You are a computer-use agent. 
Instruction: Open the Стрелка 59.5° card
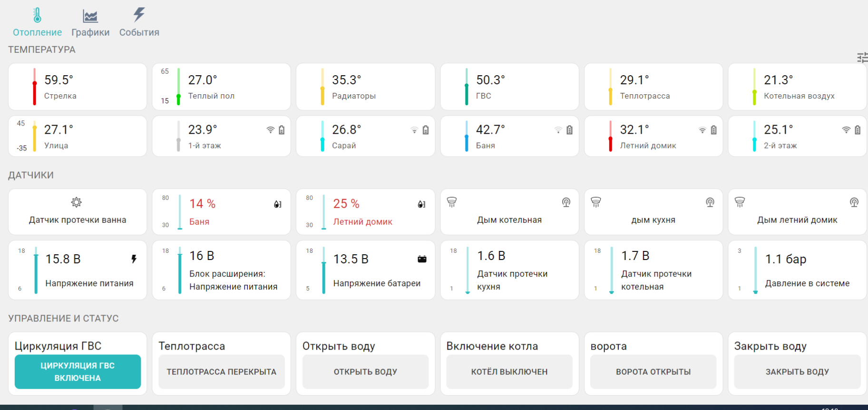tap(78, 87)
